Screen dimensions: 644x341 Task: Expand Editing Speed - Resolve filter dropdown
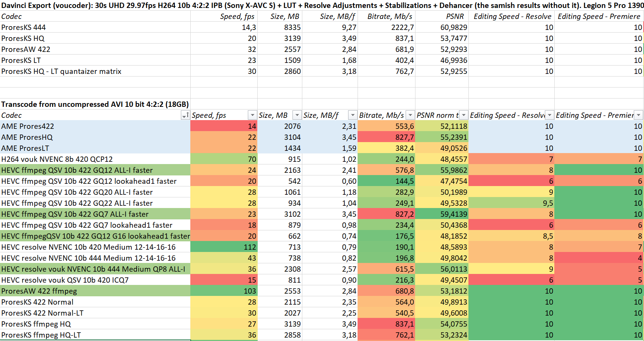click(549, 115)
